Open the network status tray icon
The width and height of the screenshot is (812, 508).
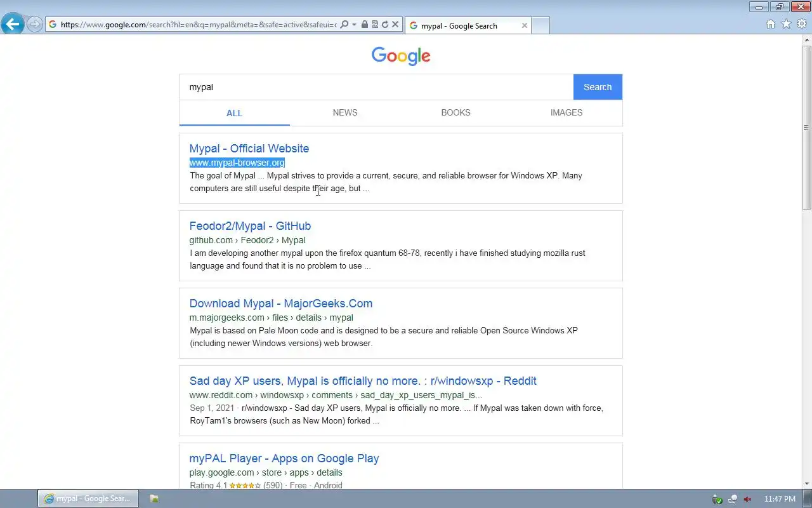point(733,499)
